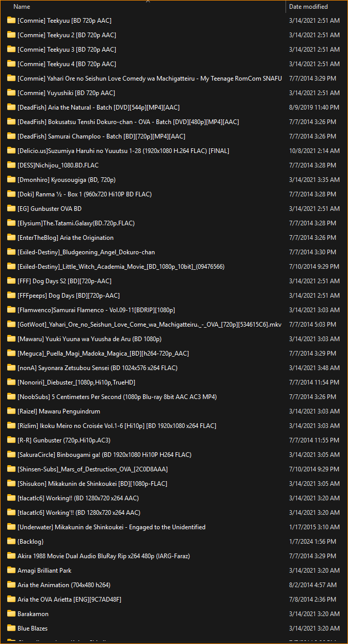The image size is (348, 644).
Task: Click folder icon for Yuuki Yuuna wa Yuusha de Aru
Action: 11,339
